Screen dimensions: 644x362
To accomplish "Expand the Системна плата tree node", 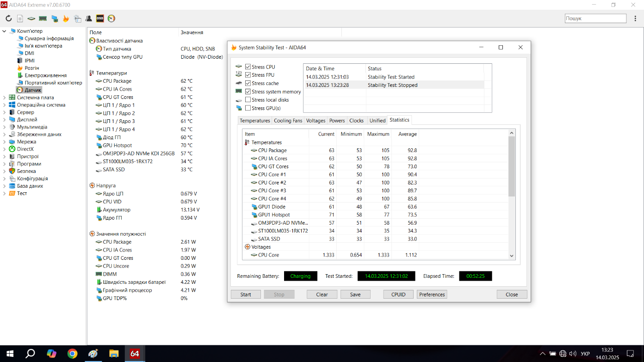I will (x=5, y=98).
